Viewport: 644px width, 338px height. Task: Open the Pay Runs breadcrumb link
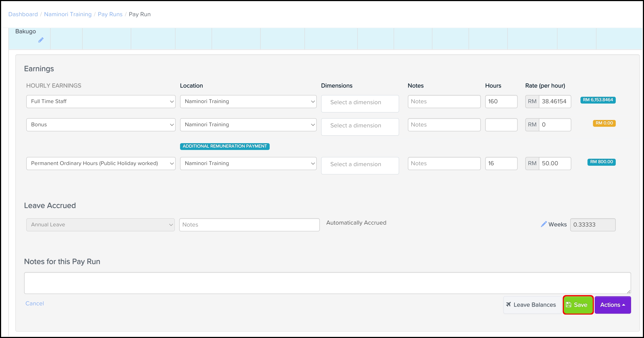(110, 14)
